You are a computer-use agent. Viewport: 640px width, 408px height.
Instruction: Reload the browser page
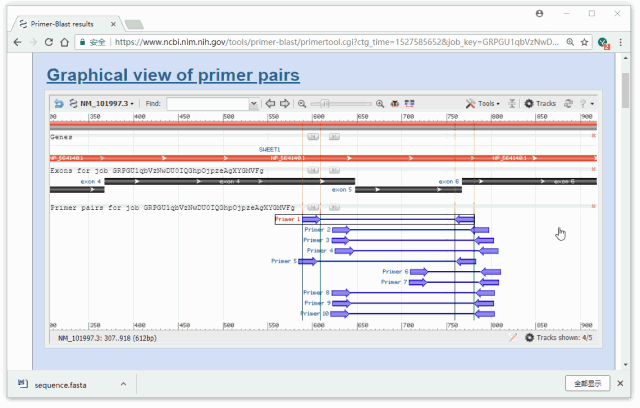(x=49, y=42)
